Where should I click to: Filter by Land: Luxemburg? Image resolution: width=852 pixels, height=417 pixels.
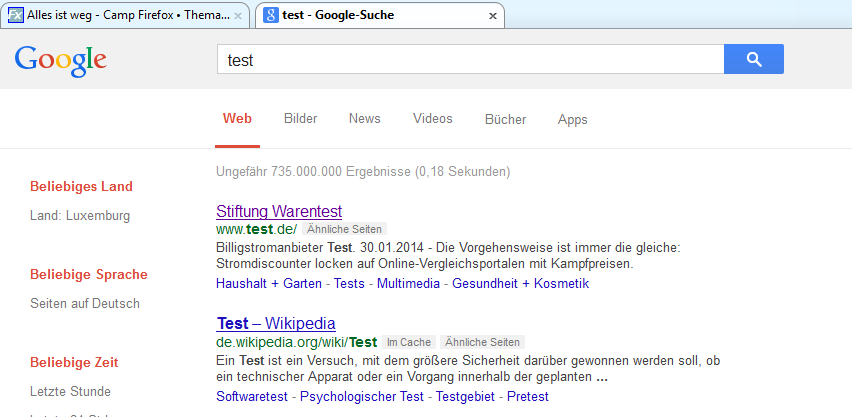pos(80,216)
